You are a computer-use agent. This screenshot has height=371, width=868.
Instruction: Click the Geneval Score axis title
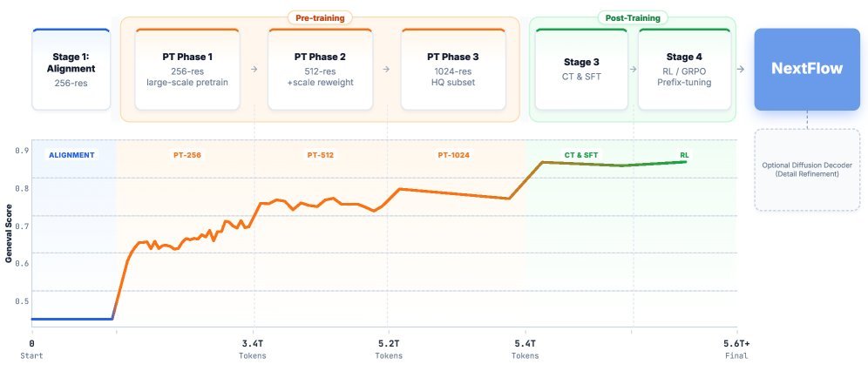(x=7, y=230)
